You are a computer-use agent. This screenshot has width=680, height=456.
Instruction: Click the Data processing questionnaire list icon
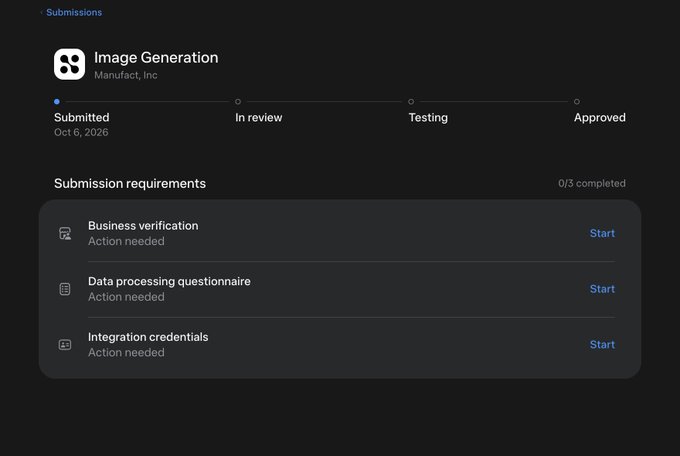65,289
